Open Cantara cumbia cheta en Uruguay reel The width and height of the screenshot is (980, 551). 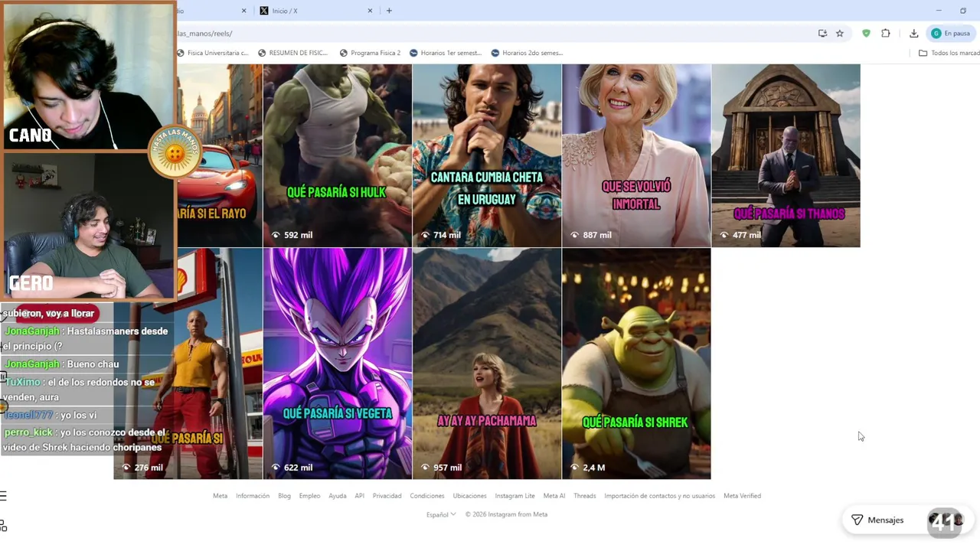[486, 155]
